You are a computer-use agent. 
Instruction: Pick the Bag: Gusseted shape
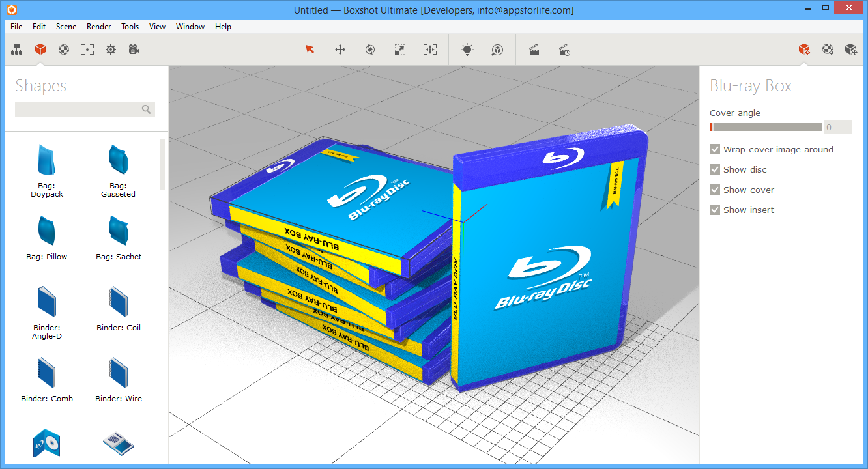[118, 171]
